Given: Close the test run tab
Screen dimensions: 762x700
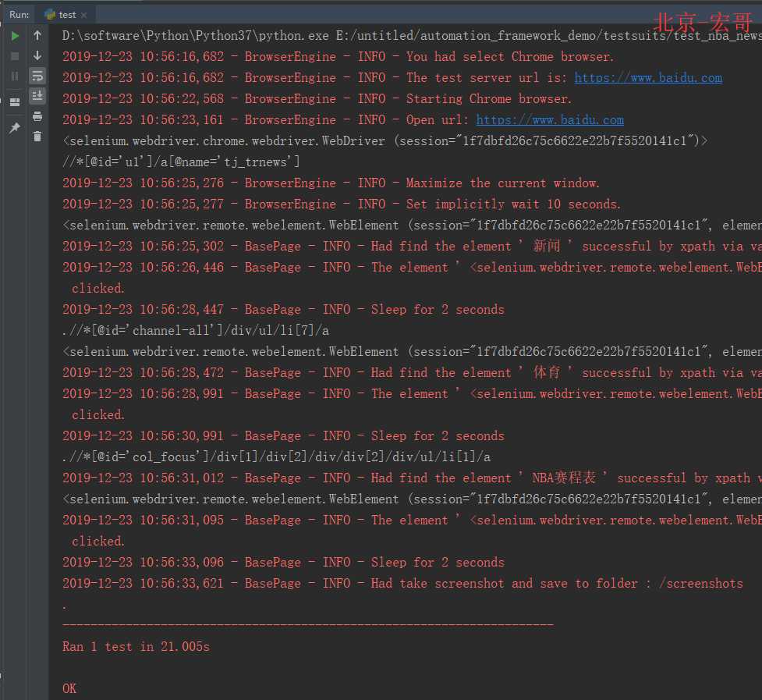Looking at the screenshot, I should (84, 15).
